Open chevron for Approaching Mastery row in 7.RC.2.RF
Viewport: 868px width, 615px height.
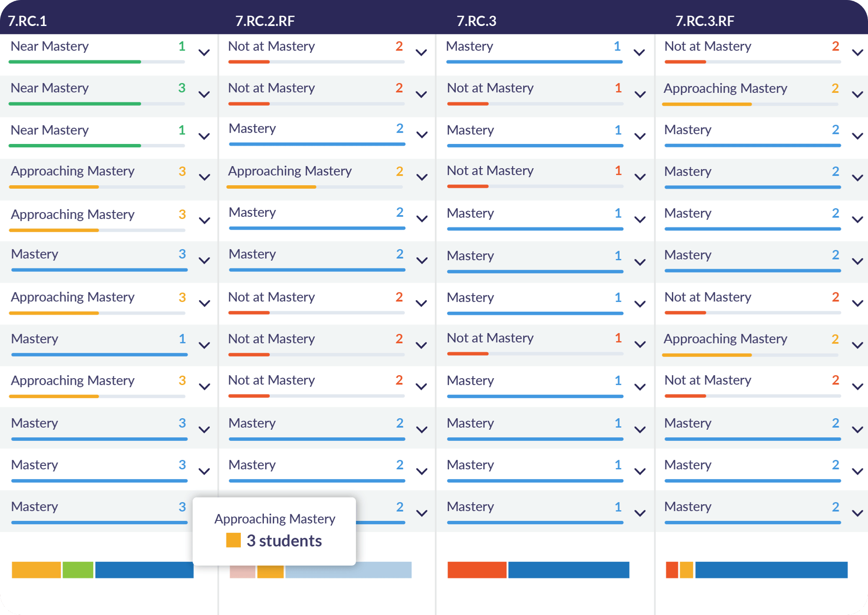click(422, 177)
